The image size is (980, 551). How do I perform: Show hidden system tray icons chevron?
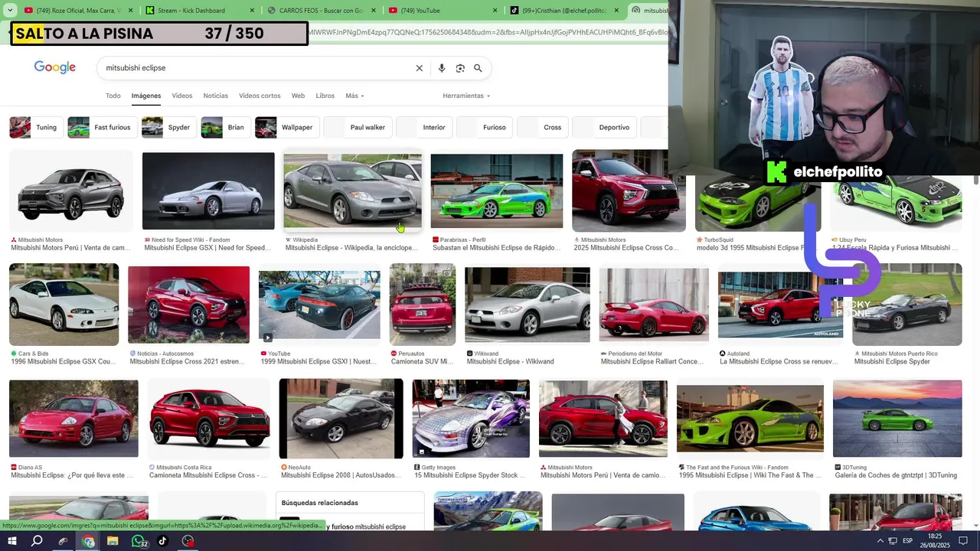coord(880,541)
